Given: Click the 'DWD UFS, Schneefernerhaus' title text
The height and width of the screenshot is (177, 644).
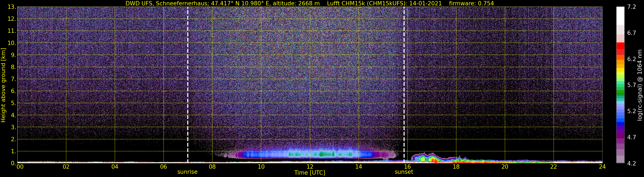Looking at the screenshot, I should [167, 3].
